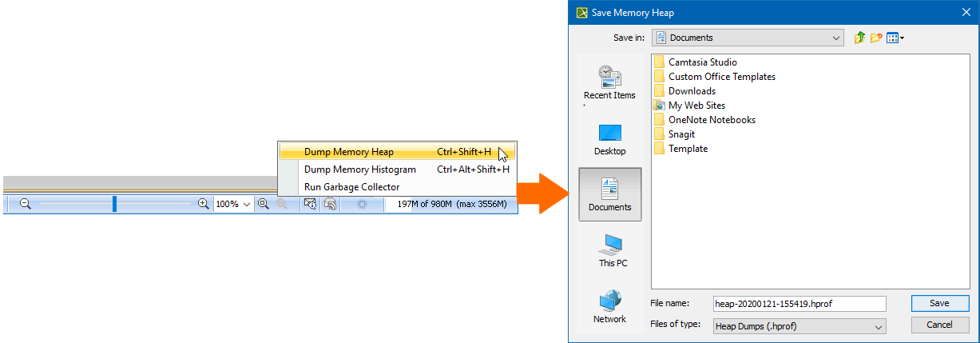Open the Files of type dropdown
This screenshot has height=343, width=980.
879,326
